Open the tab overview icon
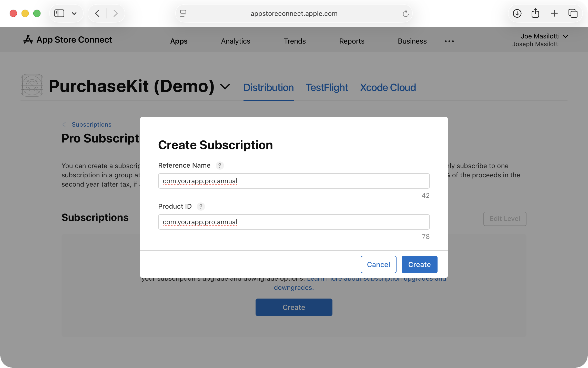 tap(573, 13)
